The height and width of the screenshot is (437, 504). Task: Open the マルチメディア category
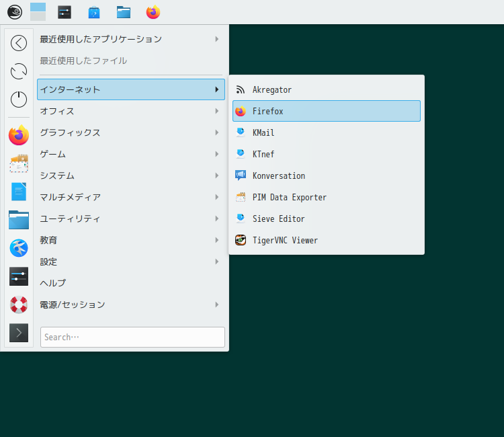(x=131, y=197)
